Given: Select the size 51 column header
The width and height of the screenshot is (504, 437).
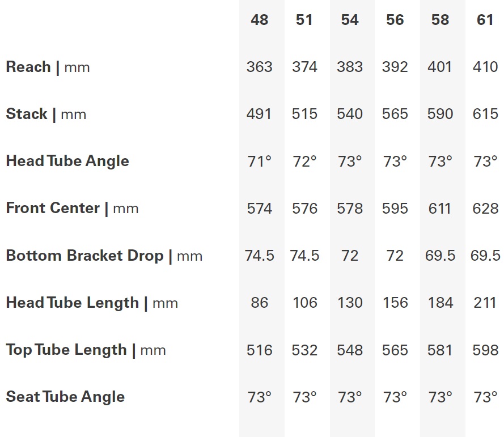Looking at the screenshot, I should [304, 20].
